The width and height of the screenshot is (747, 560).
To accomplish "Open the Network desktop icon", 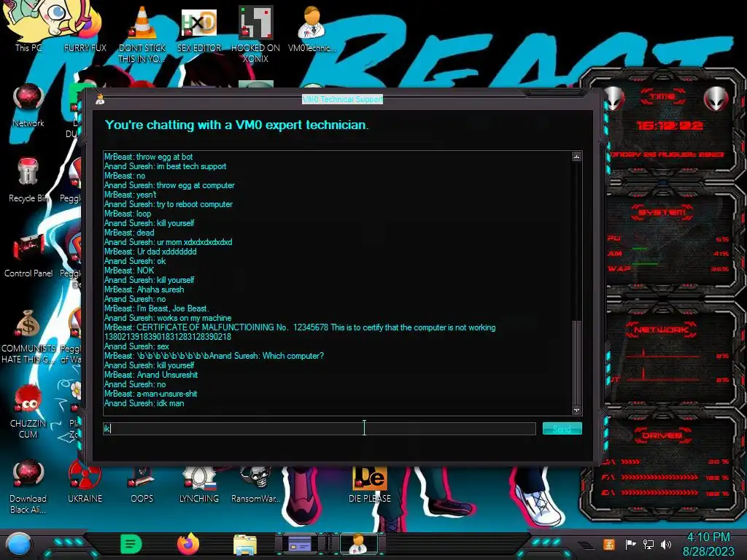I will click(x=28, y=106).
